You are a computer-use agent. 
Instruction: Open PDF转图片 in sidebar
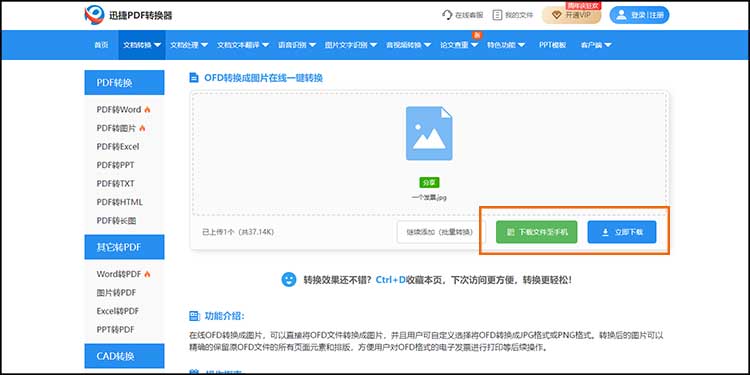click(x=116, y=128)
